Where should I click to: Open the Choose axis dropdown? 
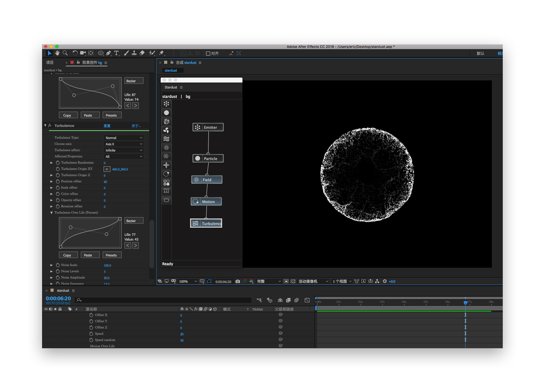124,144
